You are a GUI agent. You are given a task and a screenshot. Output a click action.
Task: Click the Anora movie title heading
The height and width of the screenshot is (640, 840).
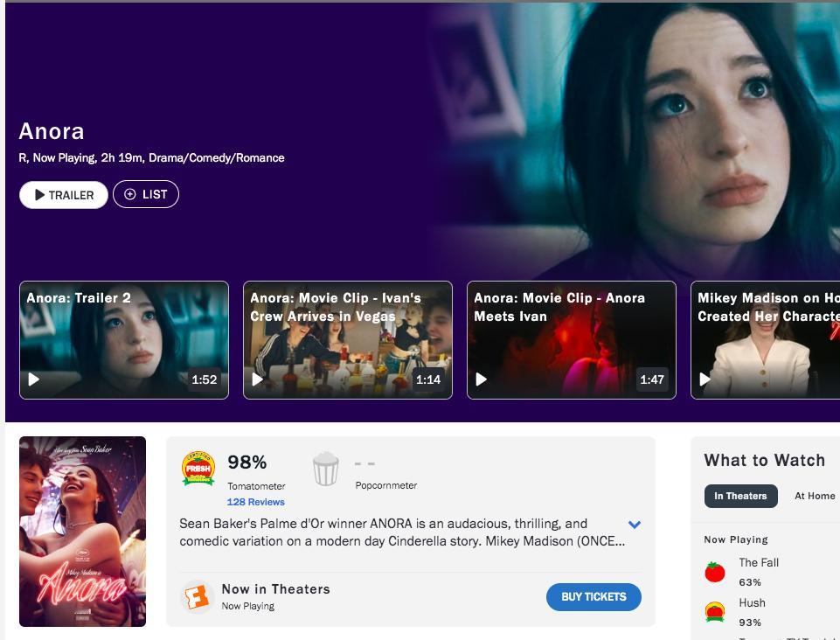[52, 131]
